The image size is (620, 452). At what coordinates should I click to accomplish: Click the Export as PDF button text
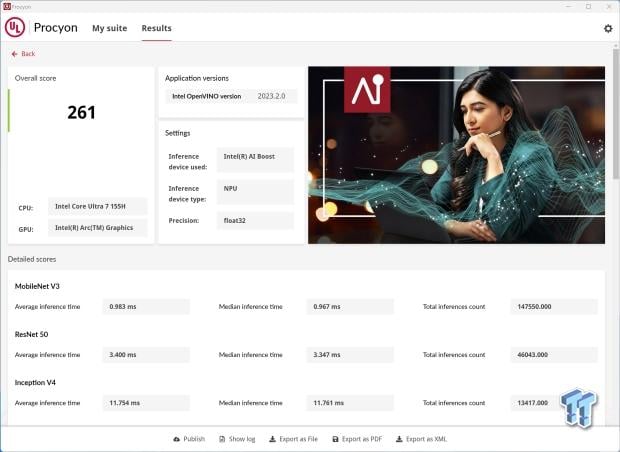362,439
